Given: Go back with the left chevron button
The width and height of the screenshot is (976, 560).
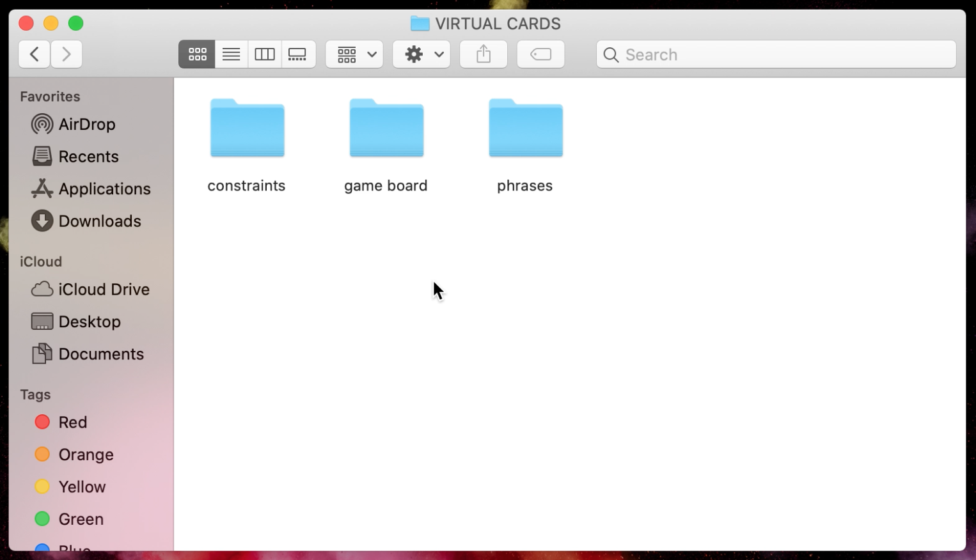Looking at the screenshot, I should tap(35, 54).
